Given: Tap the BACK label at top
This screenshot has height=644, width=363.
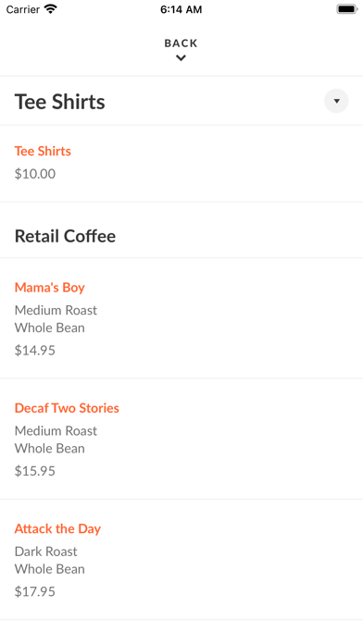Looking at the screenshot, I should [x=181, y=43].
